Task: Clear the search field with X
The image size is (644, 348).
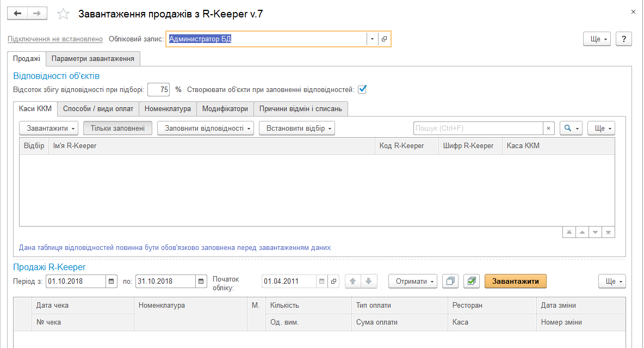Action: click(549, 129)
